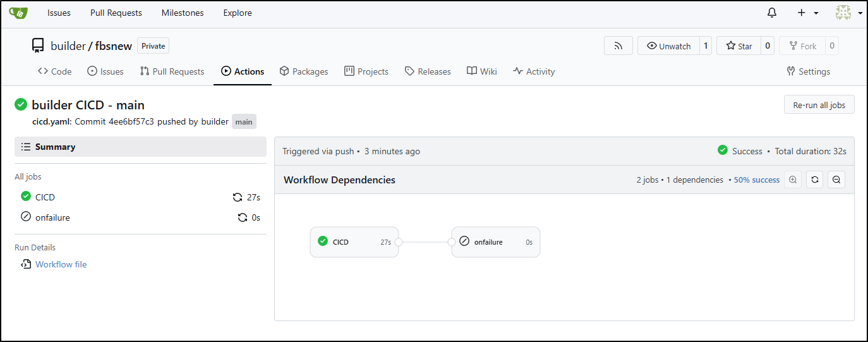
Task: Open the cicd.yaml workflow link
Action: point(51,121)
